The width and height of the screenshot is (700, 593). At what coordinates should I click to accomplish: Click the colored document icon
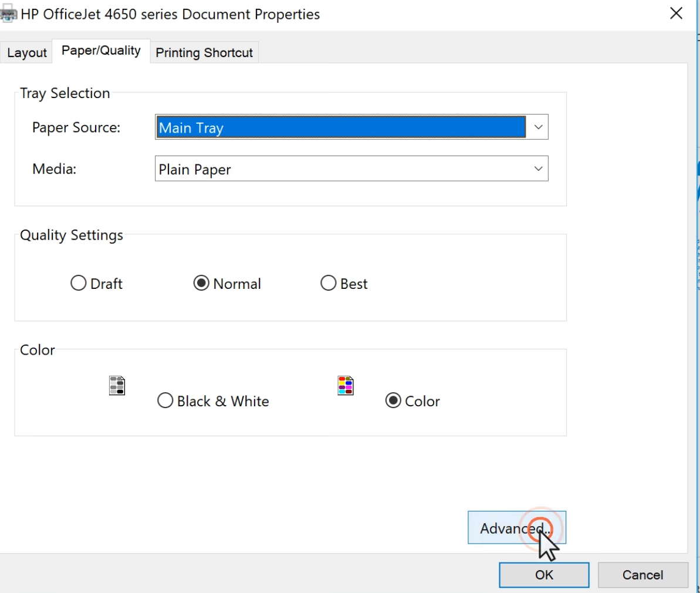[x=346, y=386]
